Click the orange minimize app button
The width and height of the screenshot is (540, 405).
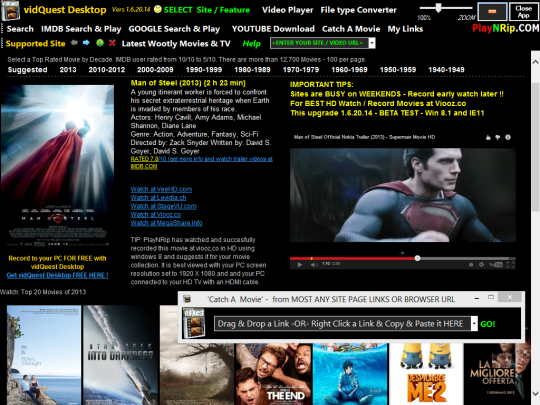point(492,11)
